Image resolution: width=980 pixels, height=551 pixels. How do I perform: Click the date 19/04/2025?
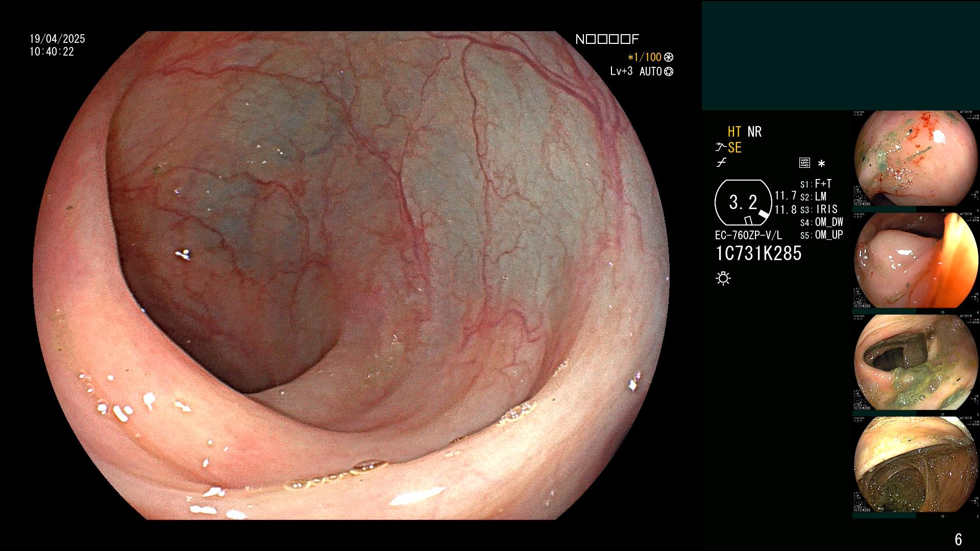click(x=57, y=39)
